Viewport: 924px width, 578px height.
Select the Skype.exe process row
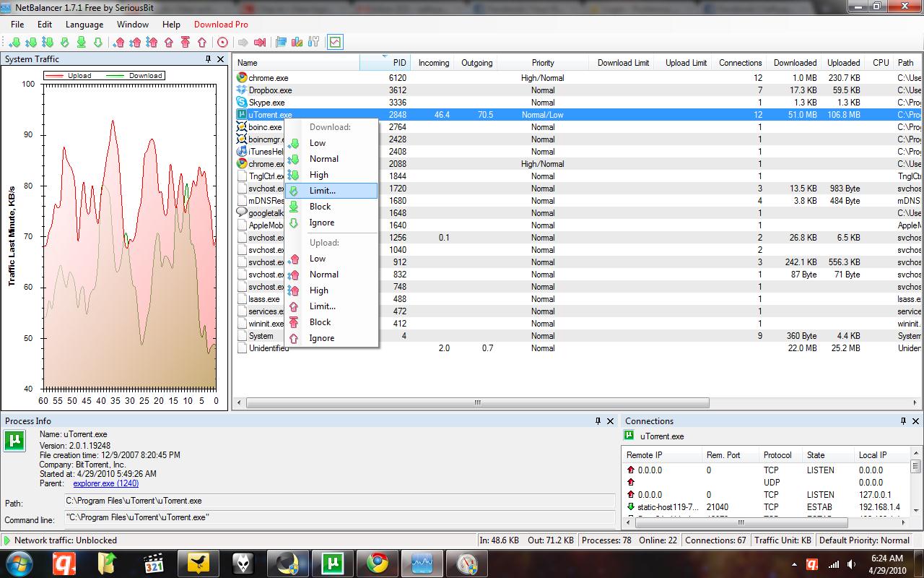tap(577, 103)
